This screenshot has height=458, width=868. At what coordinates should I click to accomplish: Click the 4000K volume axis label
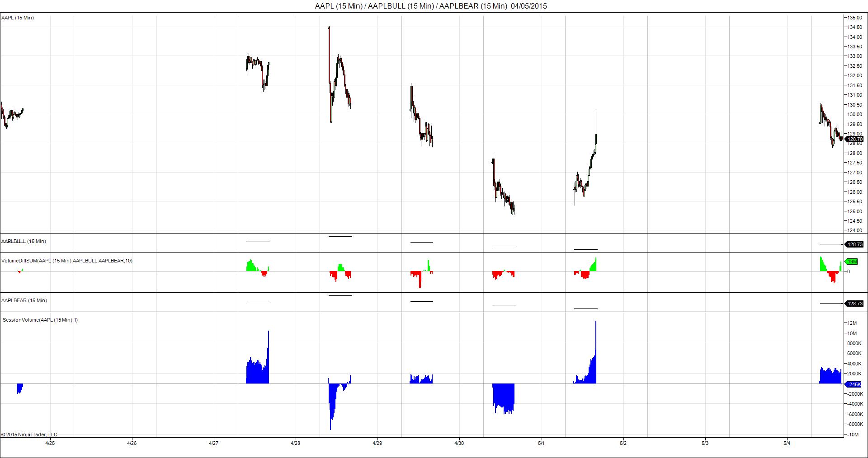click(854, 364)
